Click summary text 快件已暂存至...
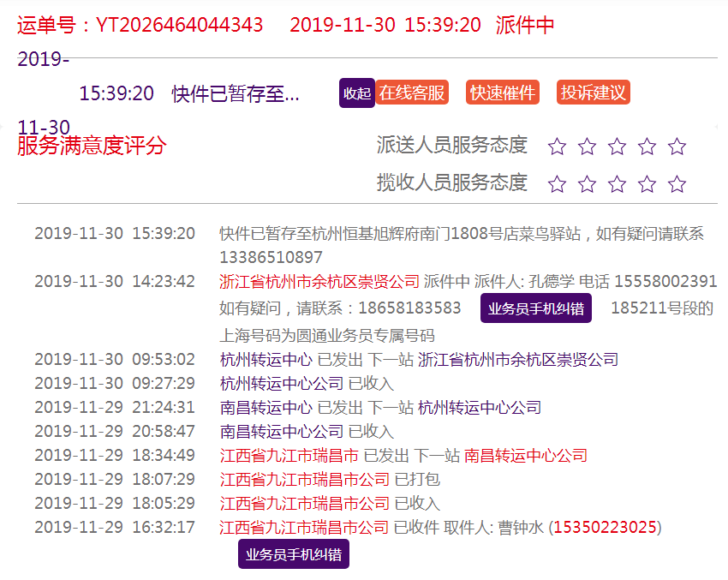 (x=235, y=93)
